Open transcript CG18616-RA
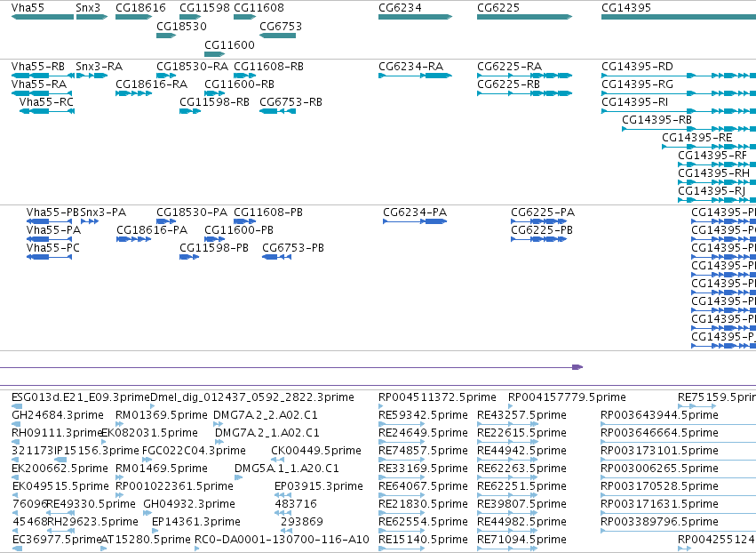The height and width of the screenshot is (553, 756). coord(133,93)
